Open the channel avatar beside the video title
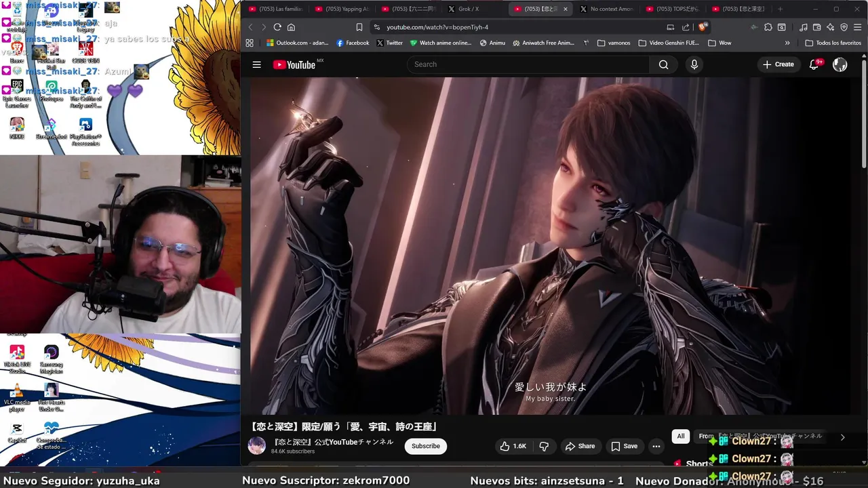The height and width of the screenshot is (488, 868). tap(257, 445)
